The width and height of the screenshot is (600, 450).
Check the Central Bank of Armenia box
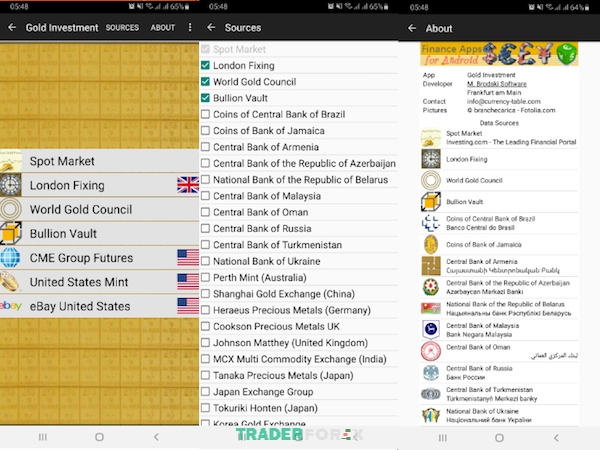[x=205, y=147]
